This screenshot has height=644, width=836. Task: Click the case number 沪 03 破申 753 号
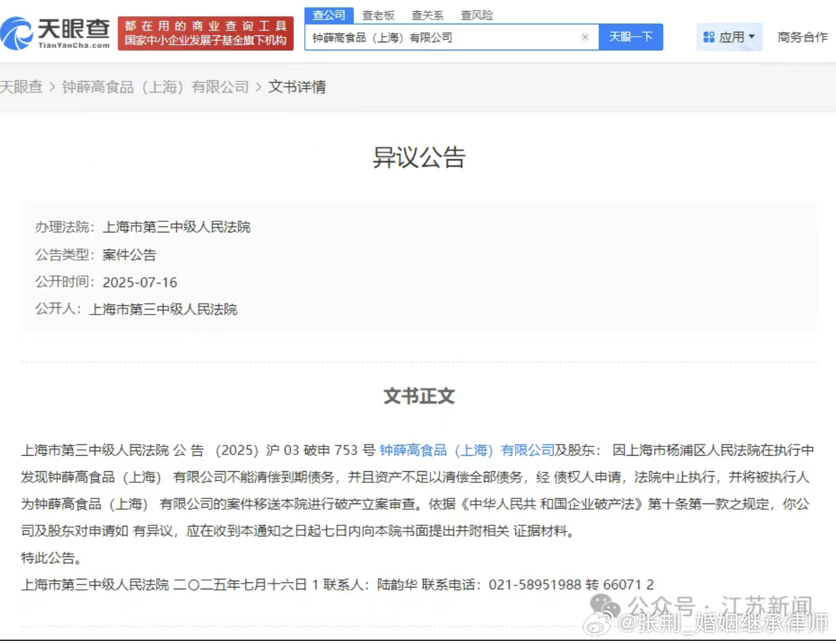320,450
